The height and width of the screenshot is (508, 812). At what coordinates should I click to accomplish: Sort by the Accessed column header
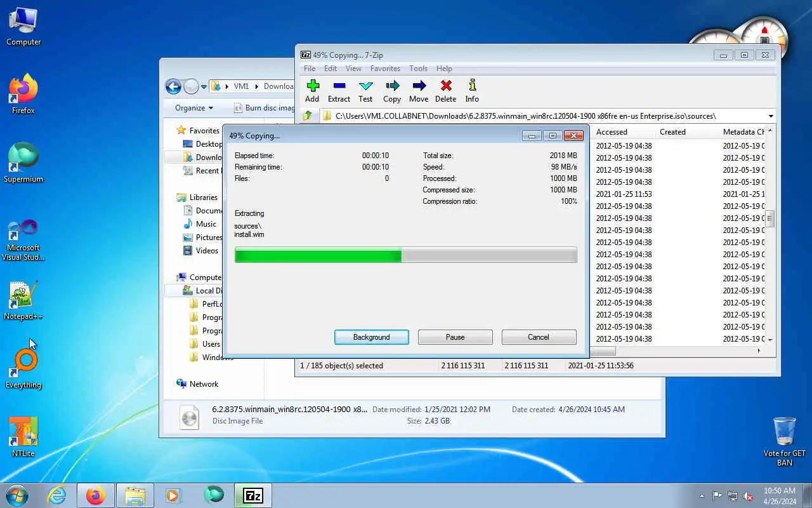pyautogui.click(x=623, y=132)
